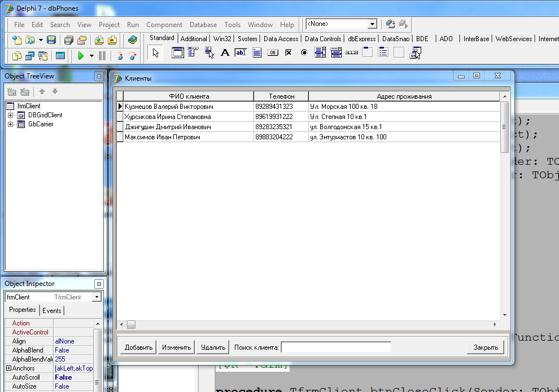Click the grid vertical scrollbar thumb
Viewport: 559px width, 392px height.
tap(504, 127)
